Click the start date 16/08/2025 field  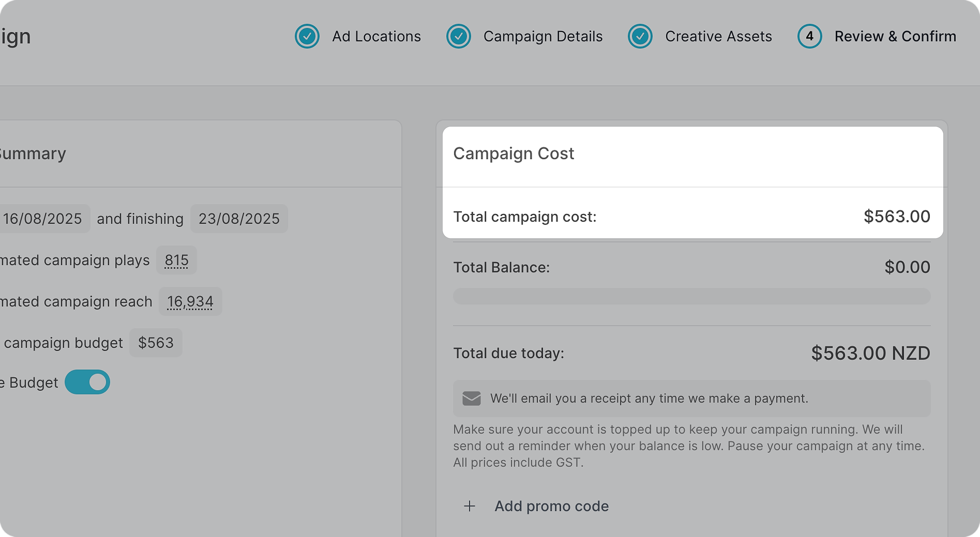coord(43,219)
